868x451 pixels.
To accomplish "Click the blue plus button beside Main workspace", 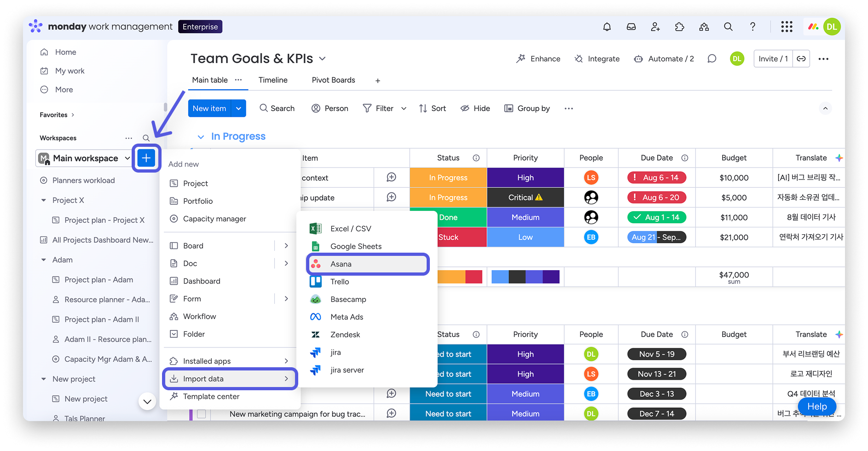I will [x=146, y=158].
